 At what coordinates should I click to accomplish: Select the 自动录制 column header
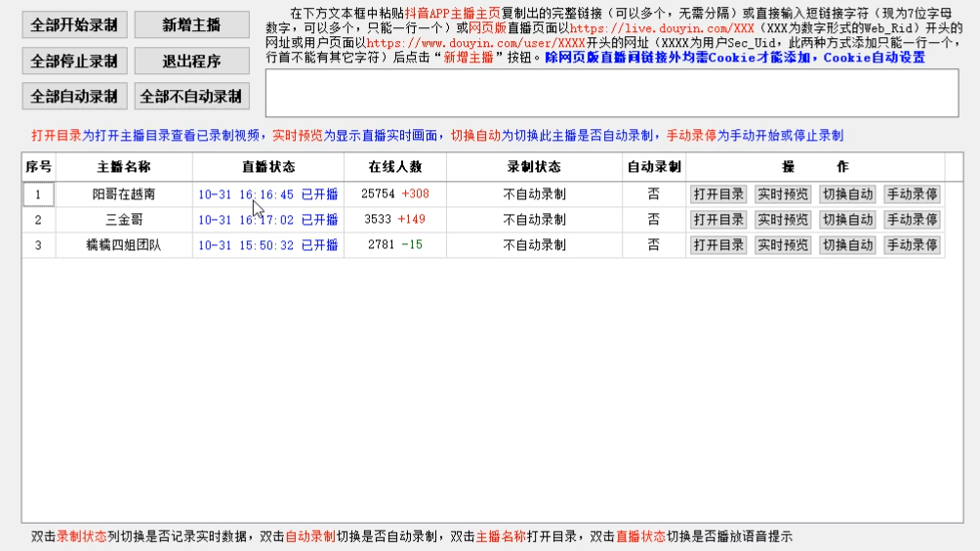(654, 167)
